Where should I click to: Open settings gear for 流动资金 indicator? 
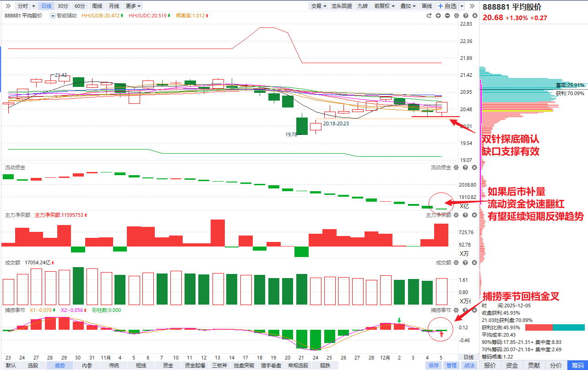[x=456, y=168]
